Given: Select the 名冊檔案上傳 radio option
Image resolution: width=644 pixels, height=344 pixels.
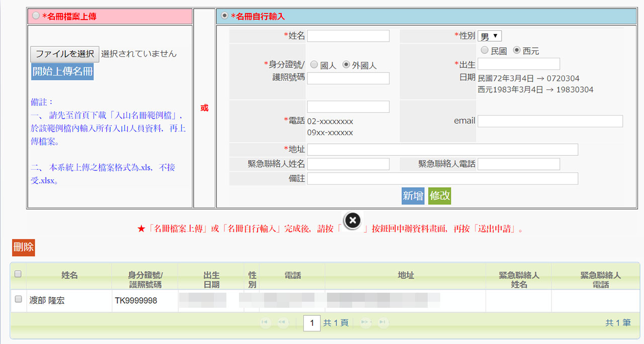Looking at the screenshot, I should coord(36,16).
